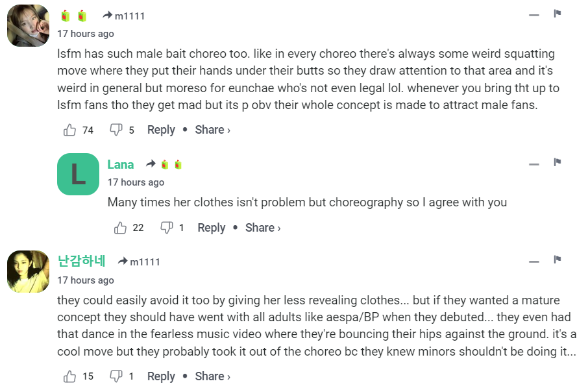Viewport: 588px width, 390px height.
Task: Open Share dropdown on 난감하네 comment
Action: [x=212, y=376]
